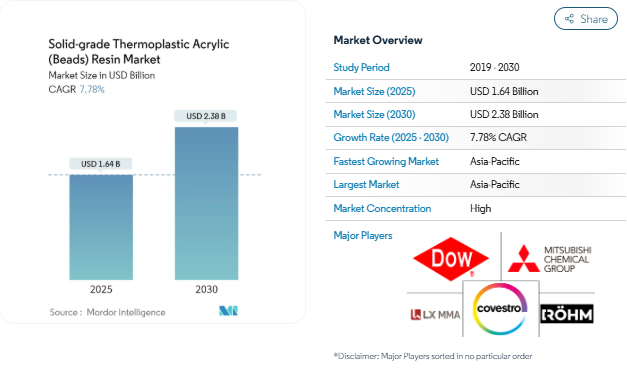Select the Dow logo
The width and height of the screenshot is (627, 379).
tap(451, 259)
